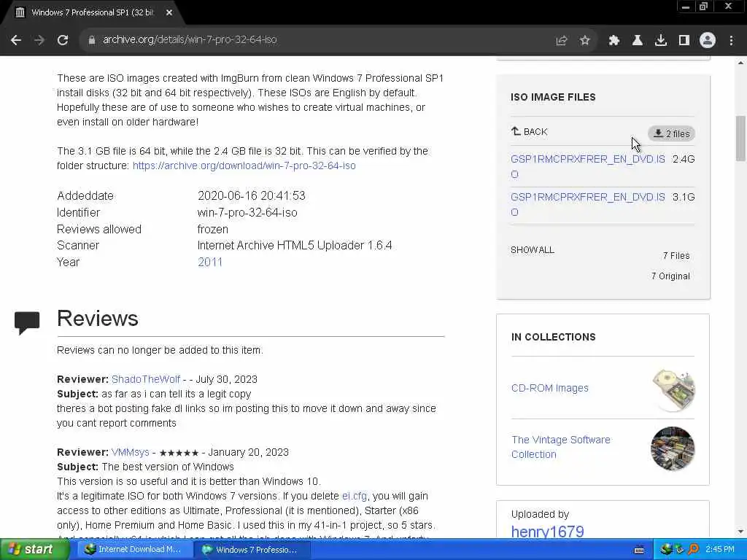Click BACK in ISO Image Files panel
The image size is (747, 560).
[x=530, y=132]
